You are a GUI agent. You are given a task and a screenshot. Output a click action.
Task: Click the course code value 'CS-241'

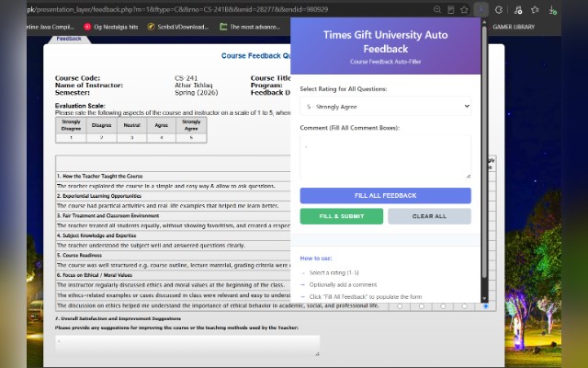[186, 78]
